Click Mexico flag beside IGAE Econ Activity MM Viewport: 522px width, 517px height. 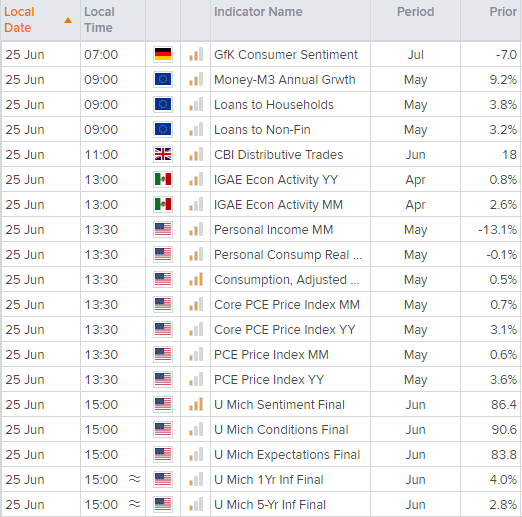(163, 204)
